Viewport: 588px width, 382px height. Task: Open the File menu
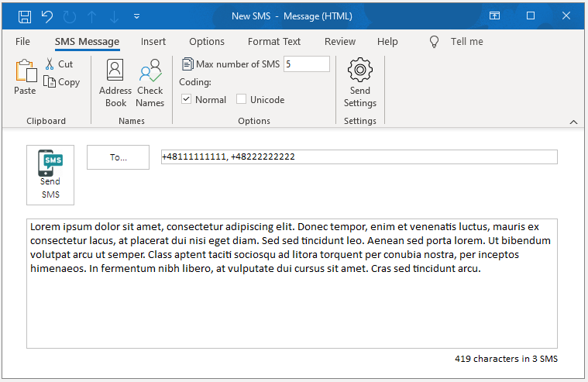(22, 41)
